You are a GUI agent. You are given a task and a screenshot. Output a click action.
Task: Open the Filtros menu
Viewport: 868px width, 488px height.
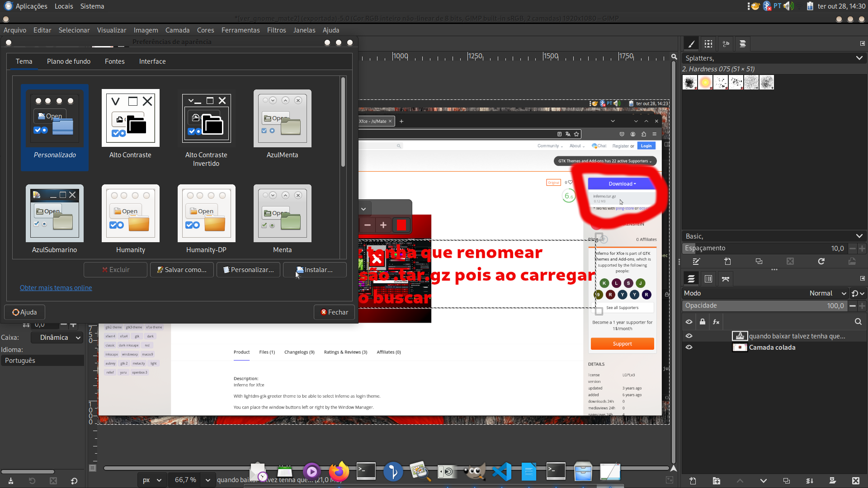pos(276,30)
